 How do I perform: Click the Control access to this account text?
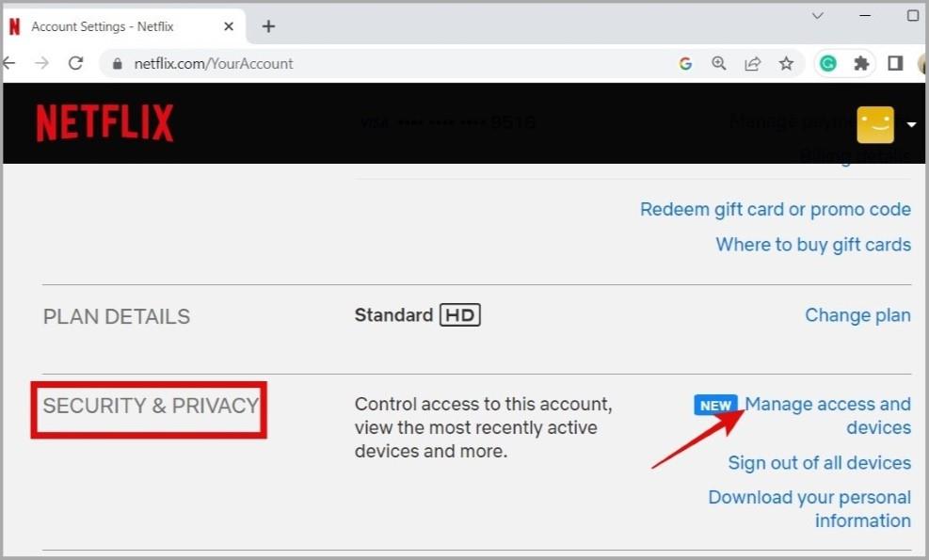pos(484,427)
